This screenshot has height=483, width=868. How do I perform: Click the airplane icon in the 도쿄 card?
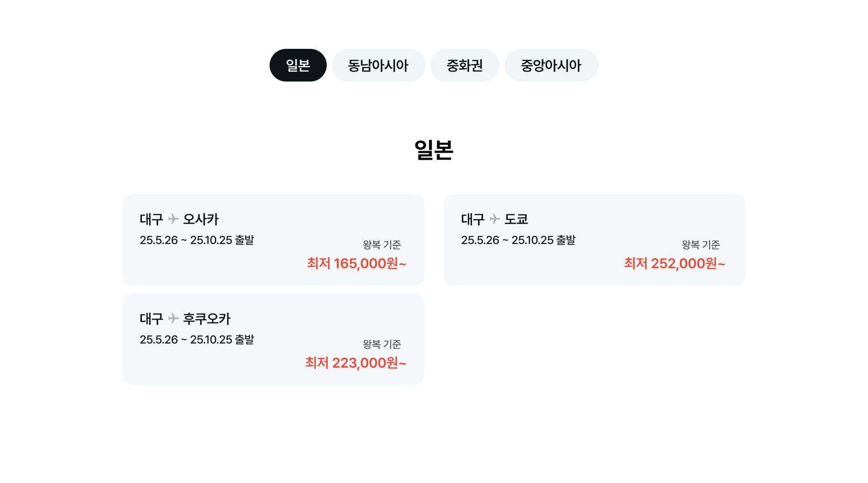pyautogui.click(x=495, y=219)
